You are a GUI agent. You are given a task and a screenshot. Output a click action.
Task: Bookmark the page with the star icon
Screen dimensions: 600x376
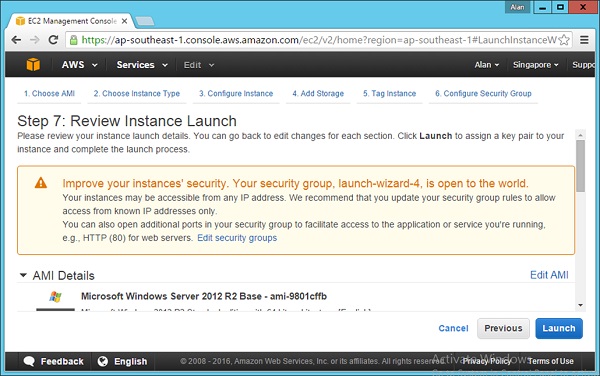click(564, 40)
